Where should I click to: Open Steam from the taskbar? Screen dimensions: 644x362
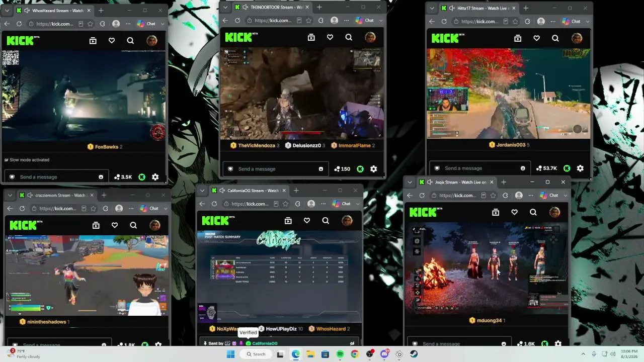pos(414,354)
